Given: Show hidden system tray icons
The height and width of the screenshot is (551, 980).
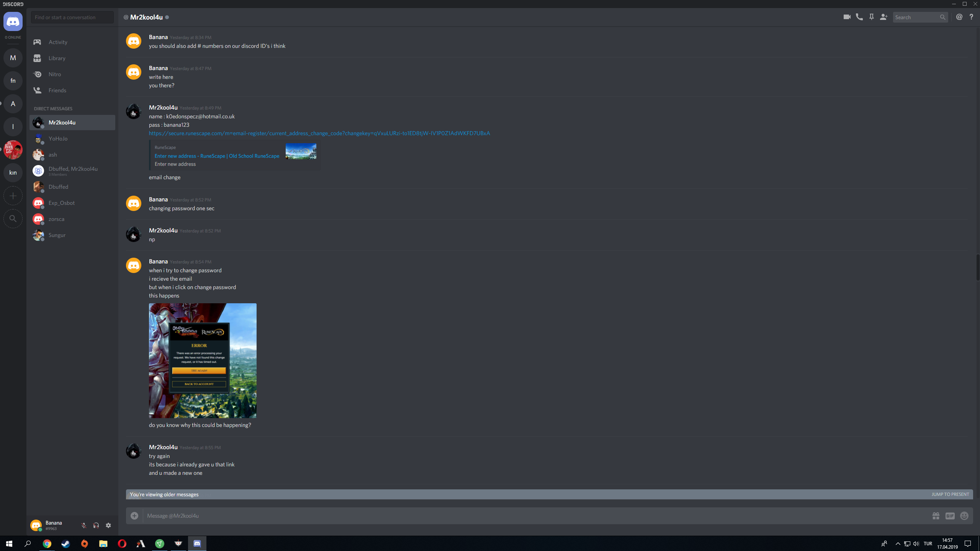Looking at the screenshot, I should pyautogui.click(x=898, y=543).
